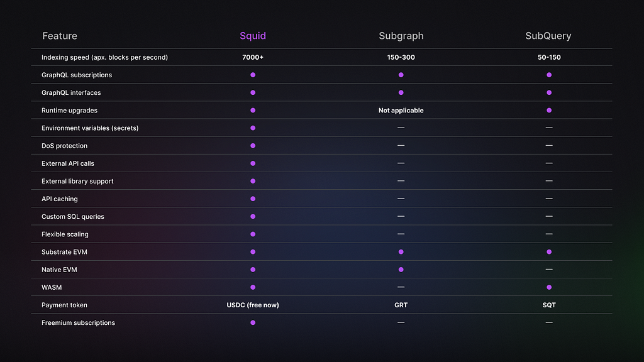This screenshot has width=644, height=362.
Task: Click the Feature column header
Action: [60, 36]
